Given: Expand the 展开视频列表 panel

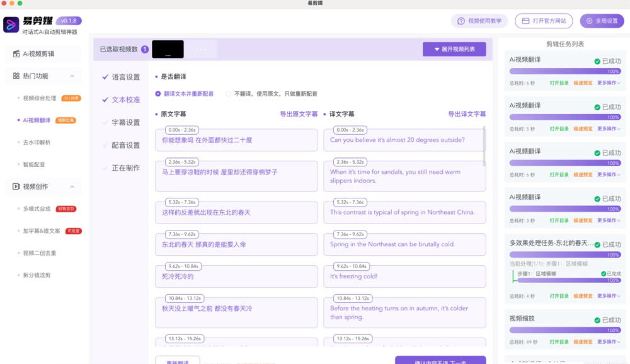Looking at the screenshot, I should click(453, 49).
